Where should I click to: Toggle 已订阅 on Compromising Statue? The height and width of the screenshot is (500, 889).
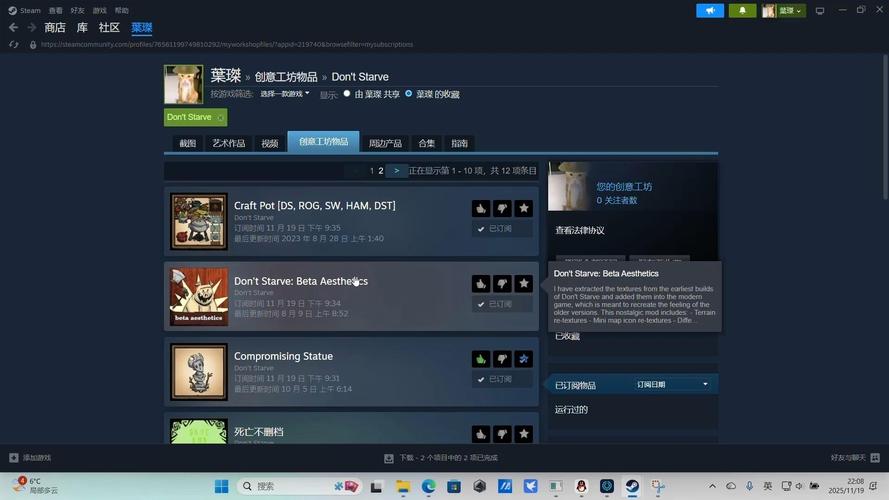[x=502, y=379]
